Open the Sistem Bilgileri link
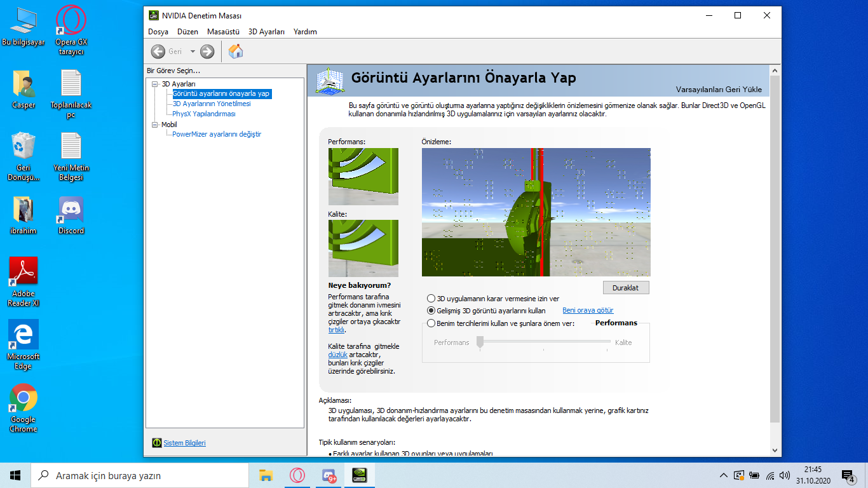 [x=184, y=443]
